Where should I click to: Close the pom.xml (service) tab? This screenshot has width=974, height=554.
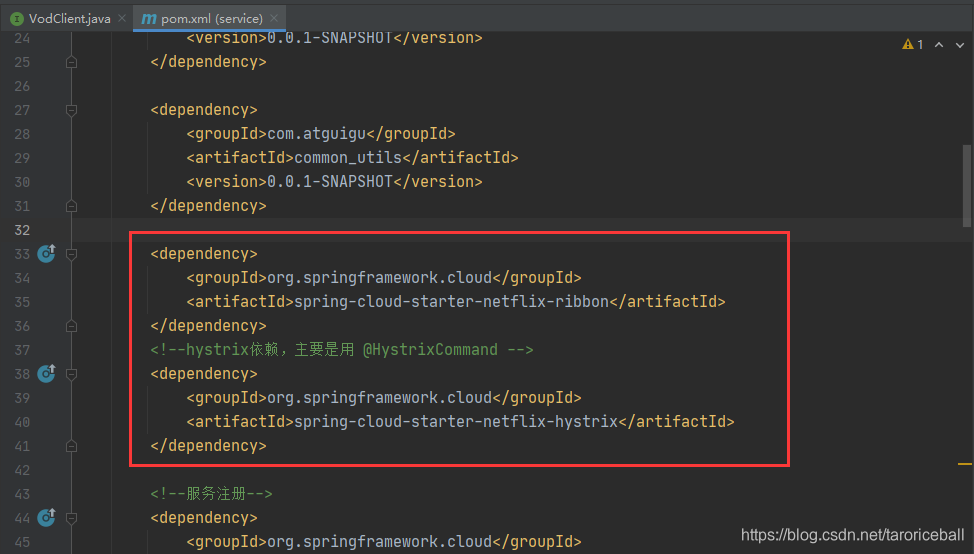point(274,19)
